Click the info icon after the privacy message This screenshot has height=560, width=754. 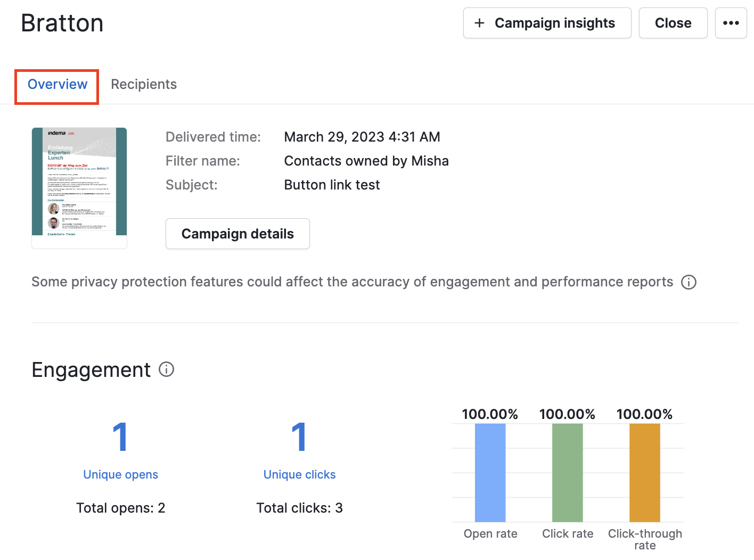[689, 282]
